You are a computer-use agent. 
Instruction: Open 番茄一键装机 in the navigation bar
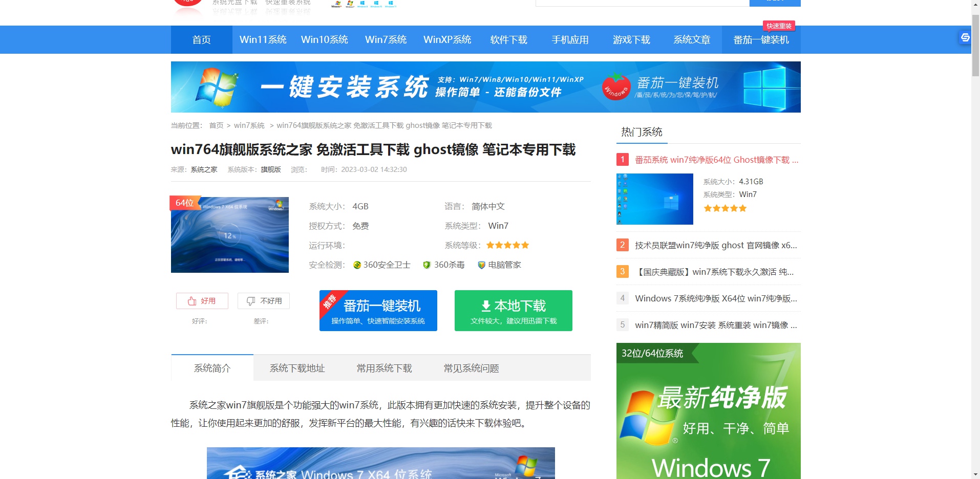coord(761,40)
